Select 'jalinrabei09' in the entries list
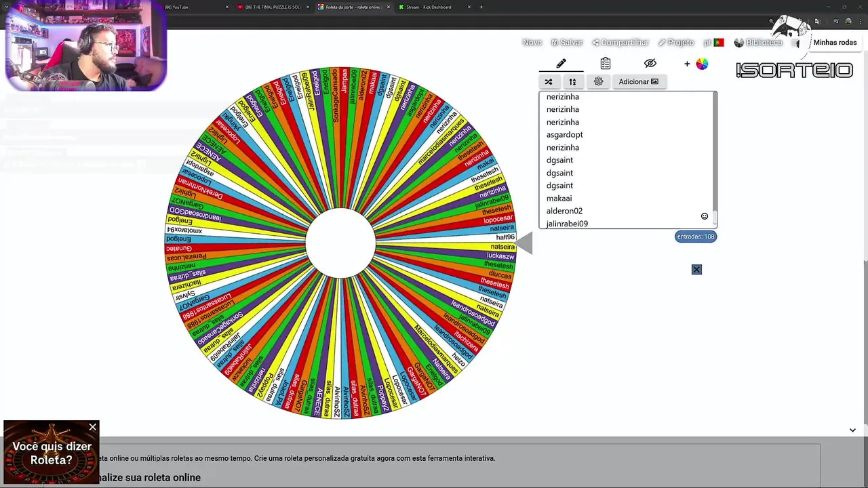 [568, 224]
